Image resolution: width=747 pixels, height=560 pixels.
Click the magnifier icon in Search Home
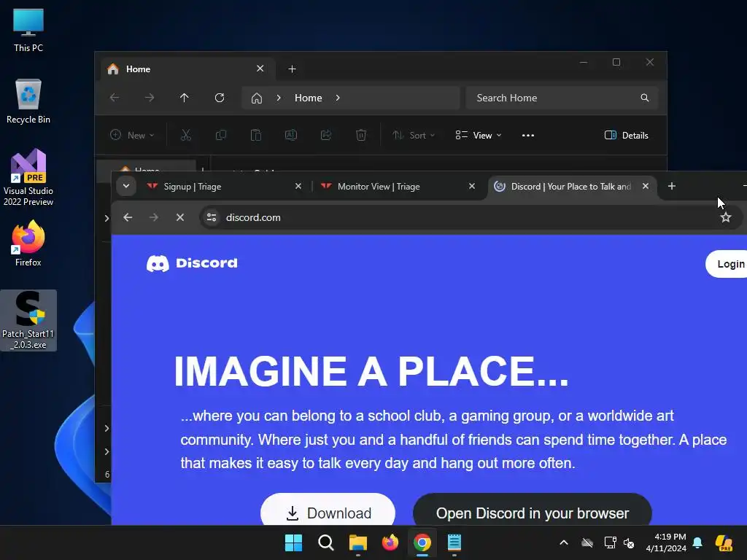pyautogui.click(x=645, y=98)
